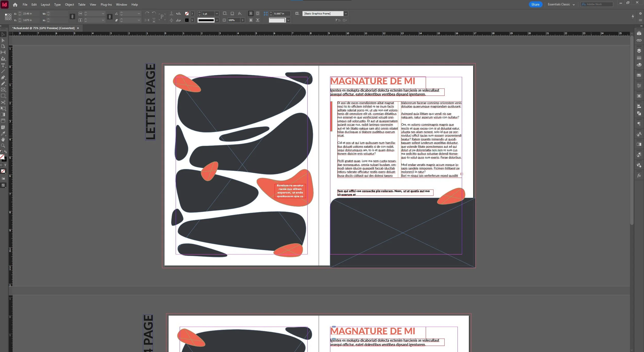Click the Share button

(535, 4)
